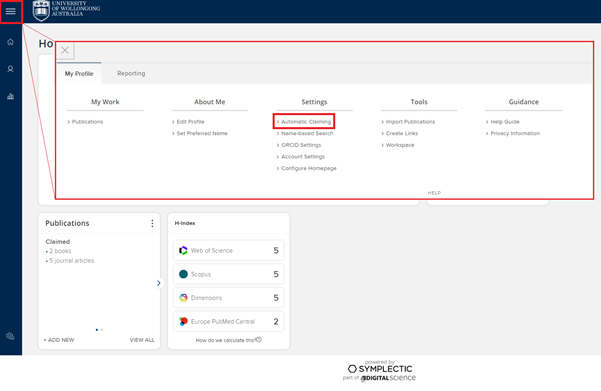The image size is (601, 391).
Task: Open the reporting chart icon in sidebar
Action: tap(10, 96)
